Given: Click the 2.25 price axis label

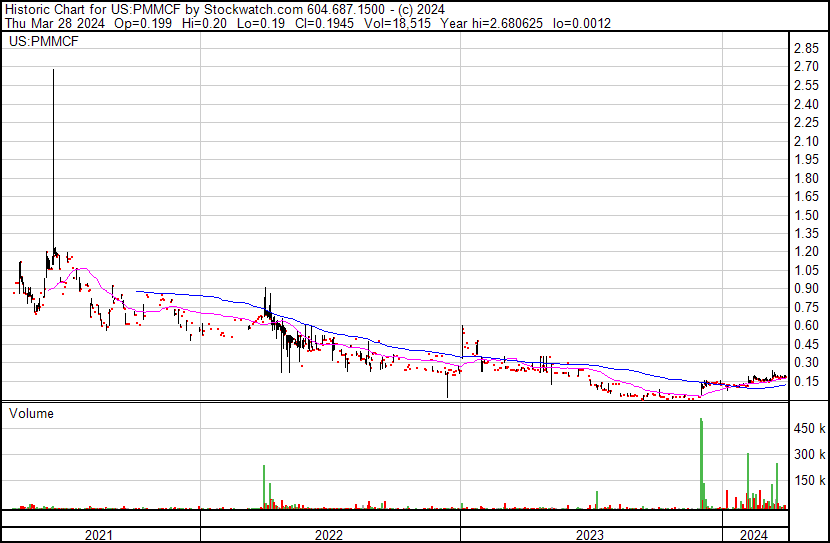Looking at the screenshot, I should click(x=806, y=122).
